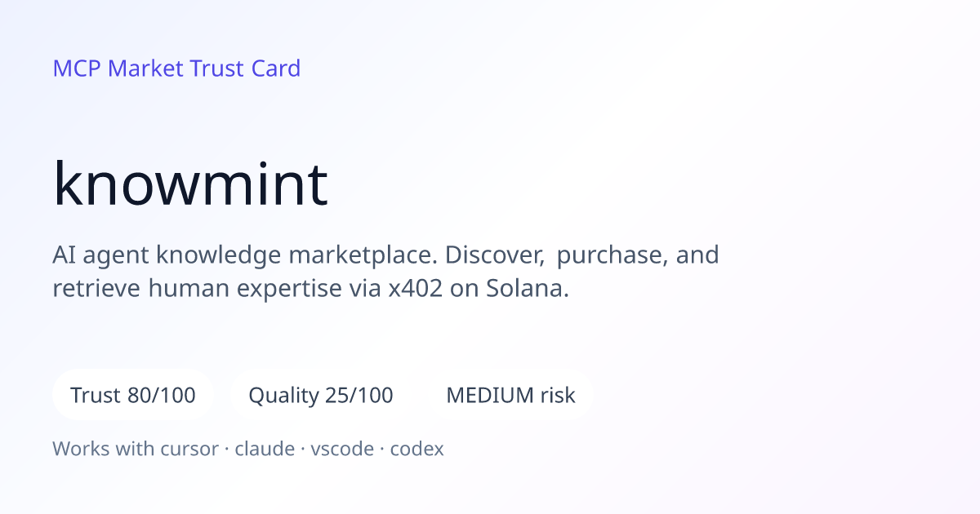980x514 pixels.
Task: Click the word 'Discover,' in description
Action: pyautogui.click(x=495, y=255)
